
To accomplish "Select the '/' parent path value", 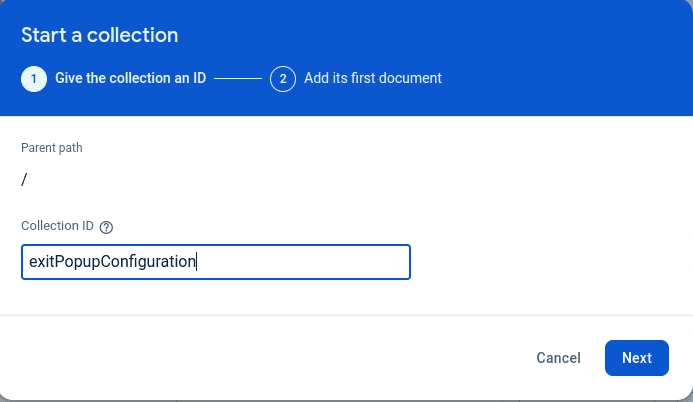I will pyautogui.click(x=24, y=180).
